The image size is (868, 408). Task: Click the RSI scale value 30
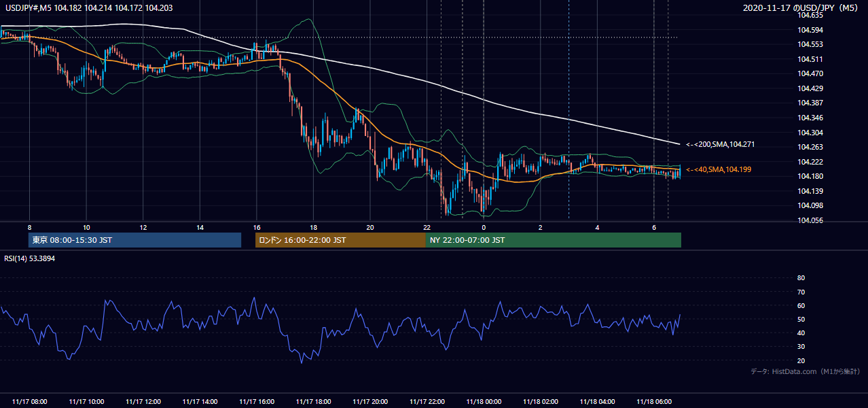click(x=801, y=347)
